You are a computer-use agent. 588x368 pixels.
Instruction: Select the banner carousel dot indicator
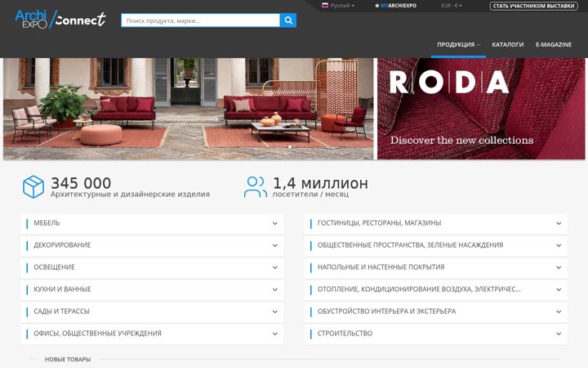[x=289, y=147]
